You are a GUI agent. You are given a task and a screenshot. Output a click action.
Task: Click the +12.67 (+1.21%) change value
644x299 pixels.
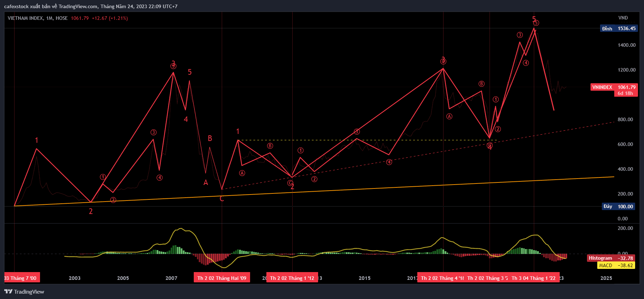(110, 18)
